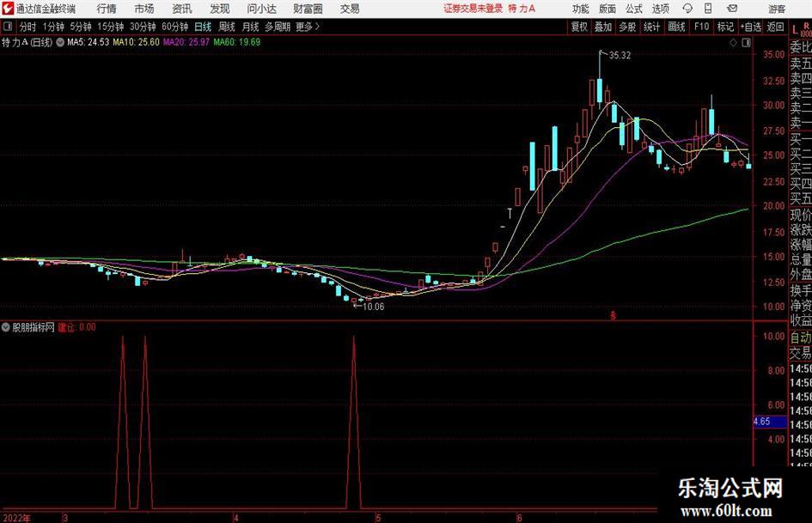The image size is (812, 523).
Task: Switch to the 15分钟 period tab
Action: click(111, 27)
